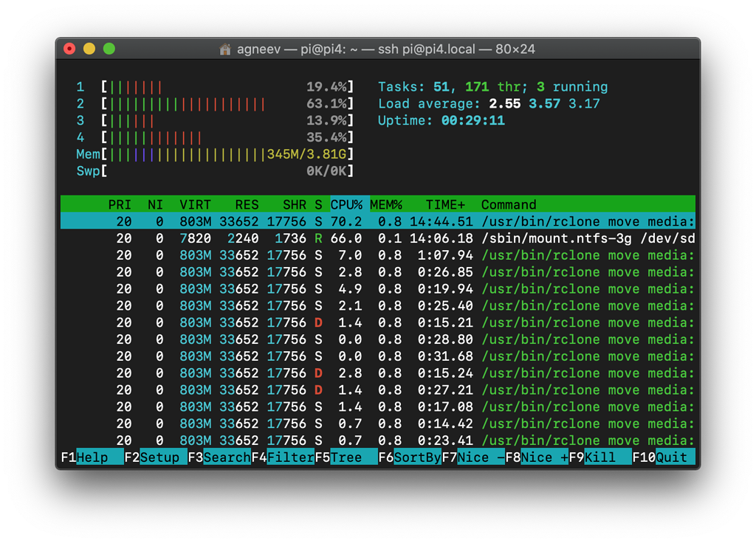This screenshot has height=543, width=756.
Task: Select the rclone row with time 1:07.94
Action: pyautogui.click(x=378, y=255)
